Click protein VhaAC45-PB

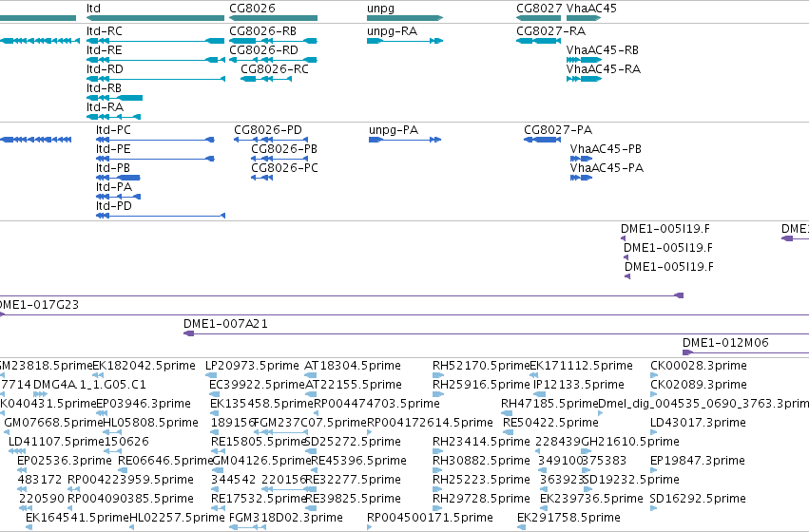tap(606, 149)
